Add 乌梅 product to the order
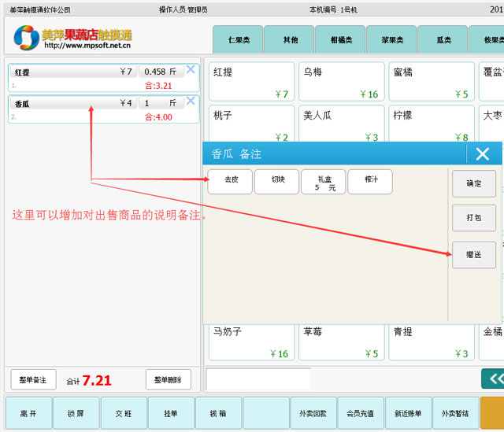Viewport: 504px width, 432px height. point(341,83)
